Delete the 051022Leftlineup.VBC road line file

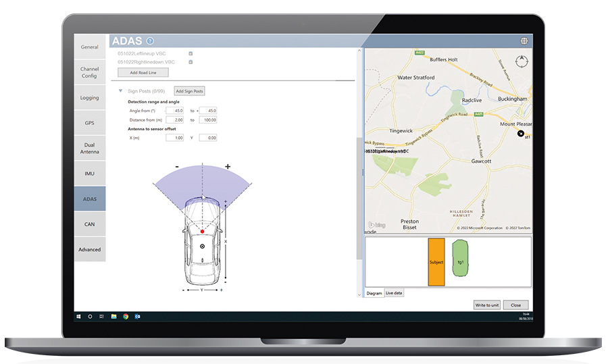click(x=191, y=53)
